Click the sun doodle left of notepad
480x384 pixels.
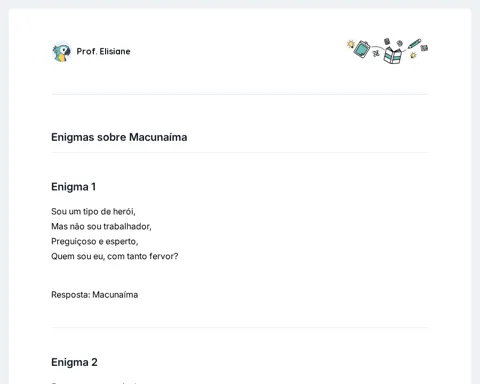click(x=350, y=44)
